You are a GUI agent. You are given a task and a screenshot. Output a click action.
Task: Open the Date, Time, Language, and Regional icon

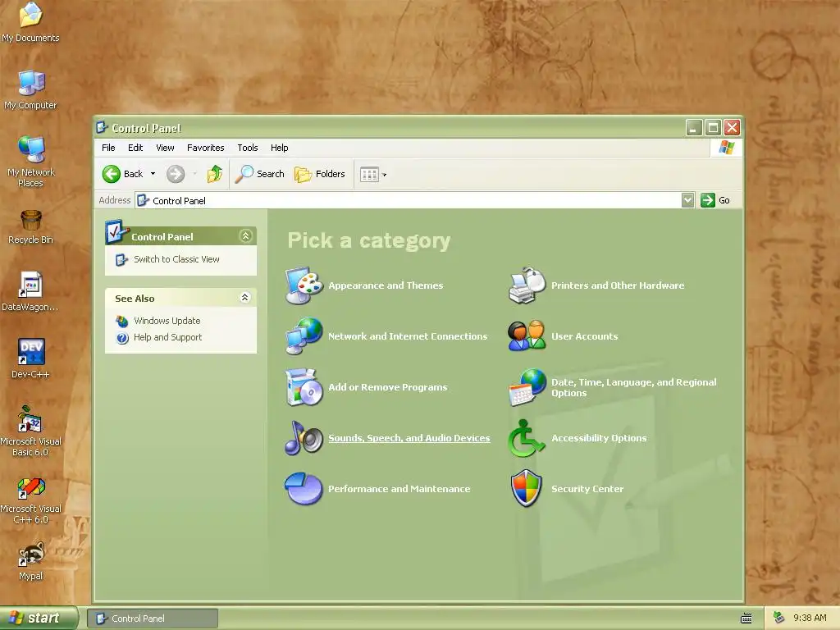click(x=527, y=387)
